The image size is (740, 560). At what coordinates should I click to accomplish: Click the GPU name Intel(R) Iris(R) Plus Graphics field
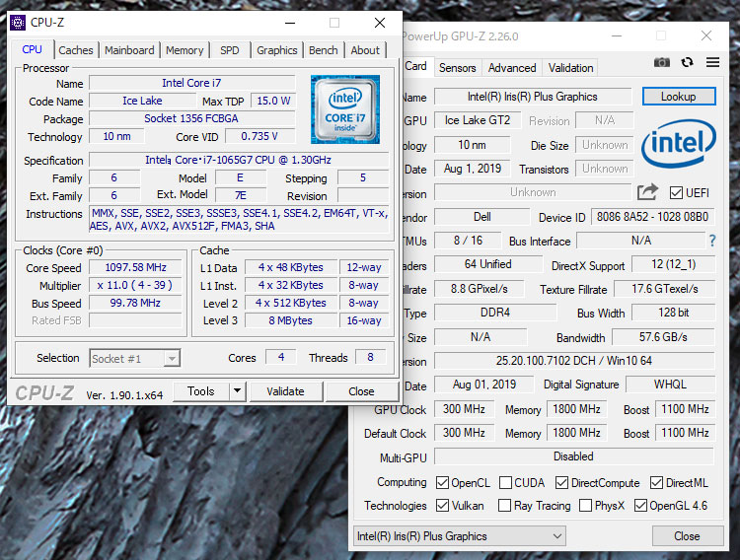[533, 97]
